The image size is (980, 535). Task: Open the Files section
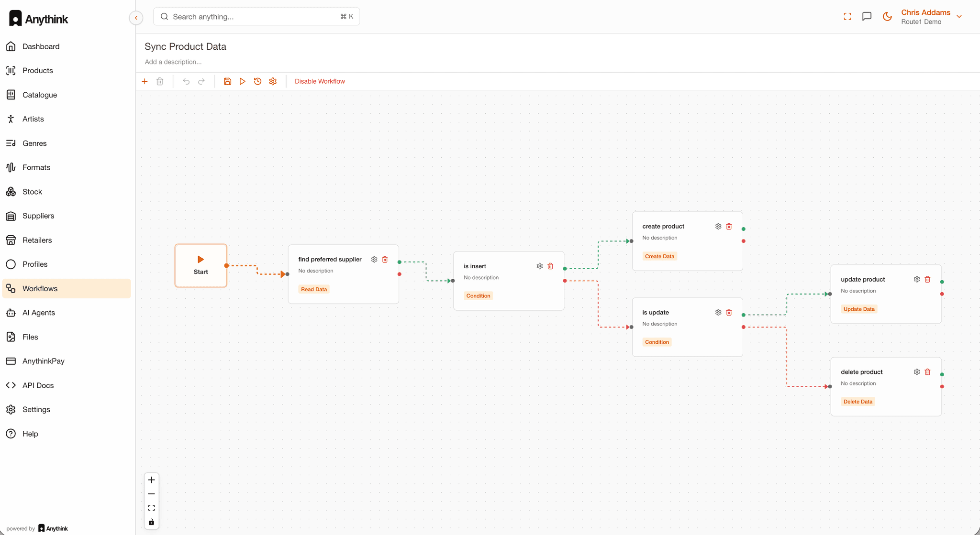66,337
